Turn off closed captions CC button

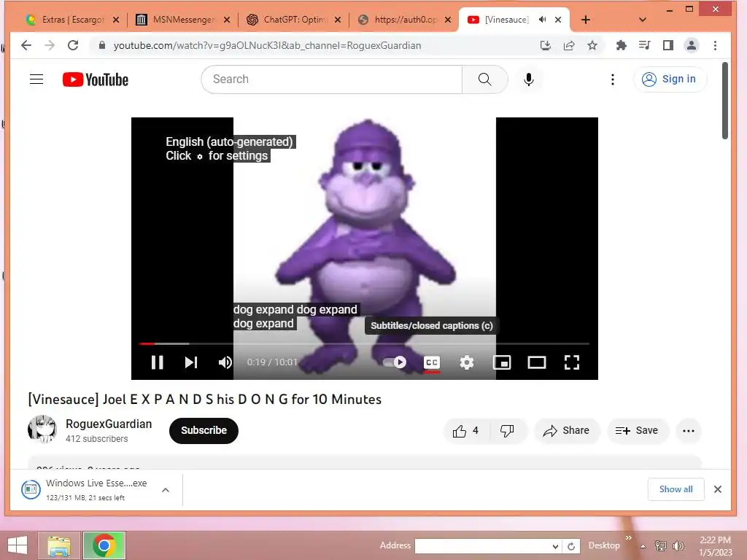click(x=432, y=362)
